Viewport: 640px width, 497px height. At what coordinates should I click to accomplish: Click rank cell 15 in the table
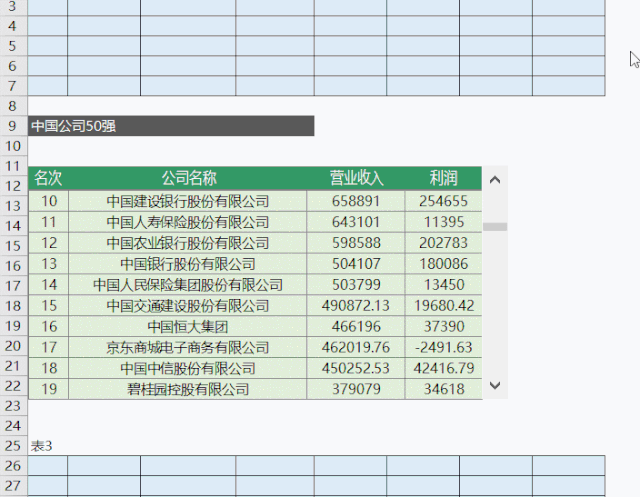49,306
